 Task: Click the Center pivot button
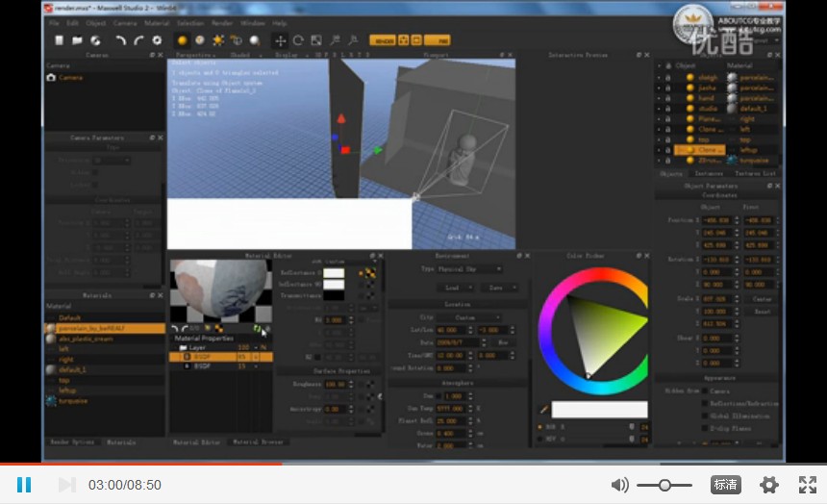coord(762,299)
